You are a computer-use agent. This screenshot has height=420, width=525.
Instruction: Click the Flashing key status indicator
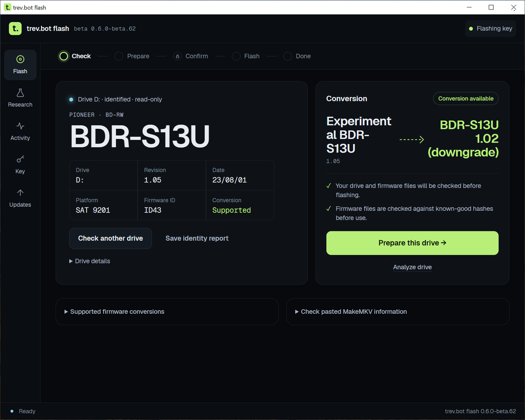coord(491,29)
